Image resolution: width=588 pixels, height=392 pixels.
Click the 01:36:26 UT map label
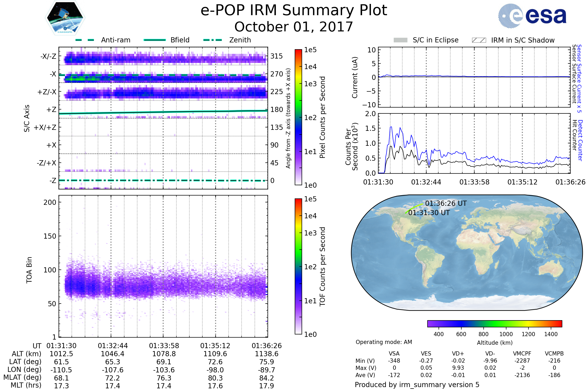tap(446, 204)
